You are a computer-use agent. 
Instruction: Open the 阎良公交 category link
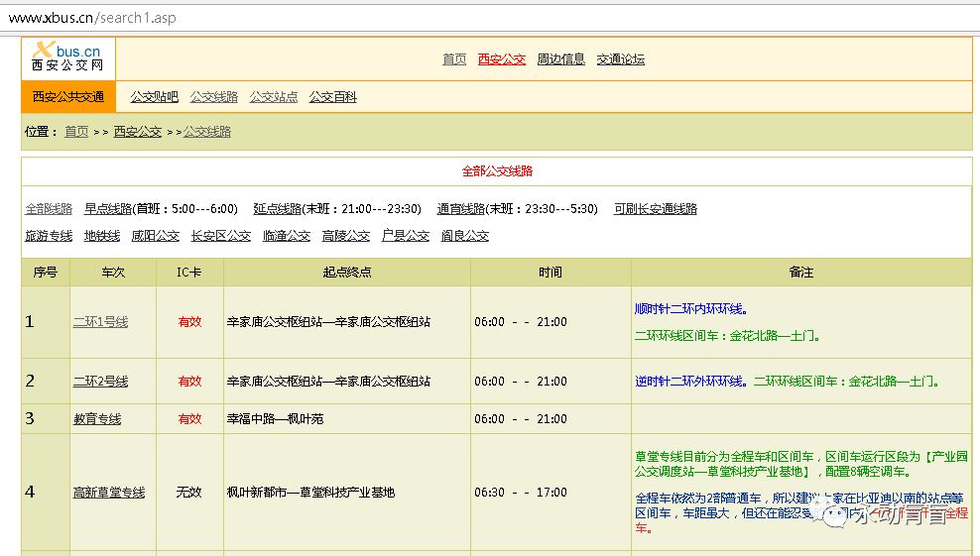click(464, 236)
